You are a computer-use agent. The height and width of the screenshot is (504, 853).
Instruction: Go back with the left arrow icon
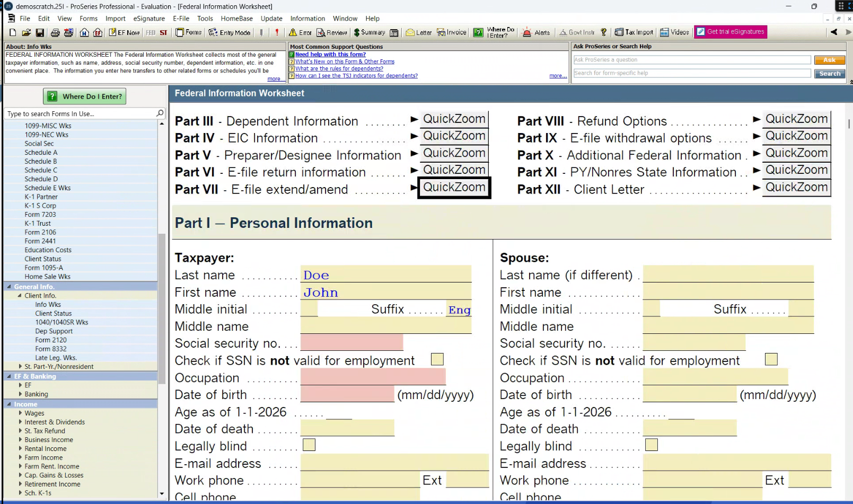pyautogui.click(x=834, y=32)
